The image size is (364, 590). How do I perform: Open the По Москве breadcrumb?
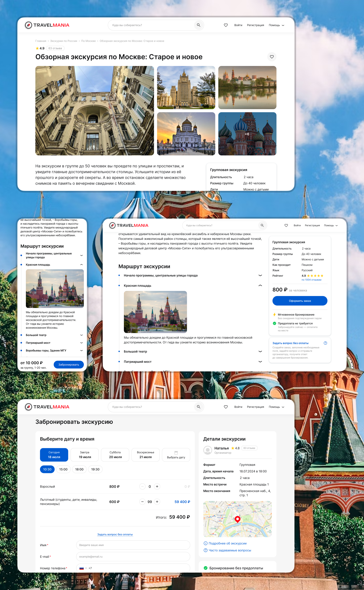point(88,41)
